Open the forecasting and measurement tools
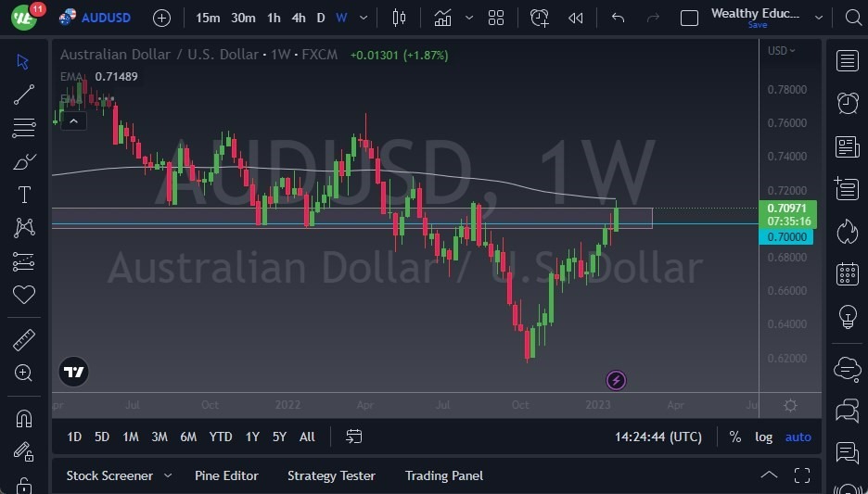This screenshot has width=868, height=494. coord(24,261)
